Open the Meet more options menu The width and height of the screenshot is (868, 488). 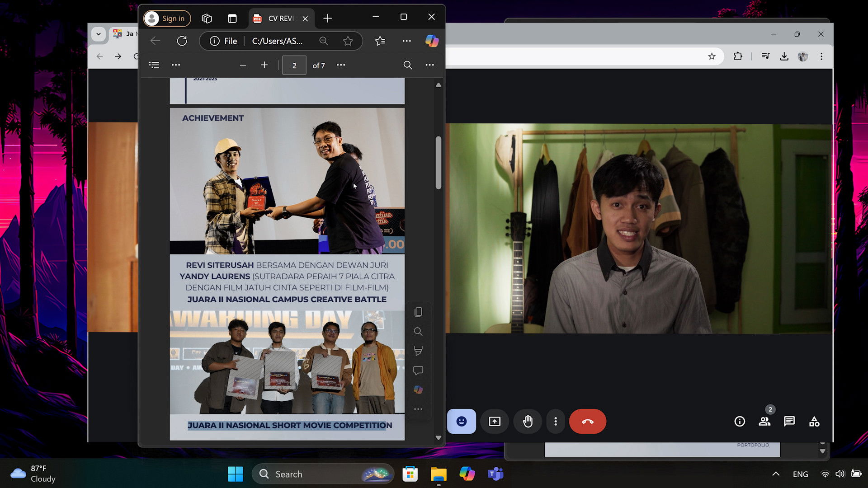tap(556, 421)
